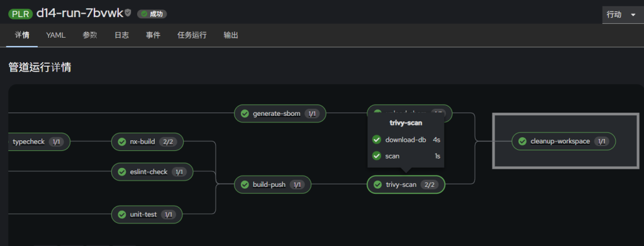Click the unit-test success check icon
644x246 pixels.
click(122, 215)
